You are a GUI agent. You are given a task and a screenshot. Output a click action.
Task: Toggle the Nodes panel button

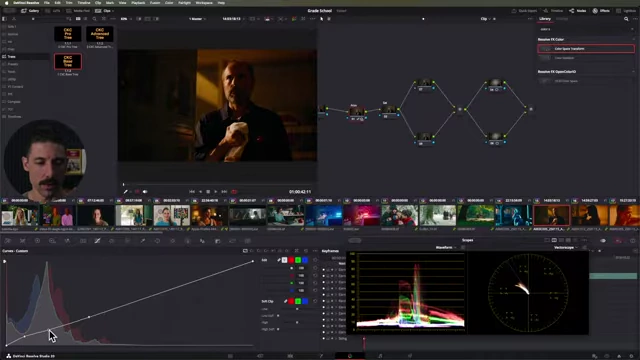pos(578,11)
